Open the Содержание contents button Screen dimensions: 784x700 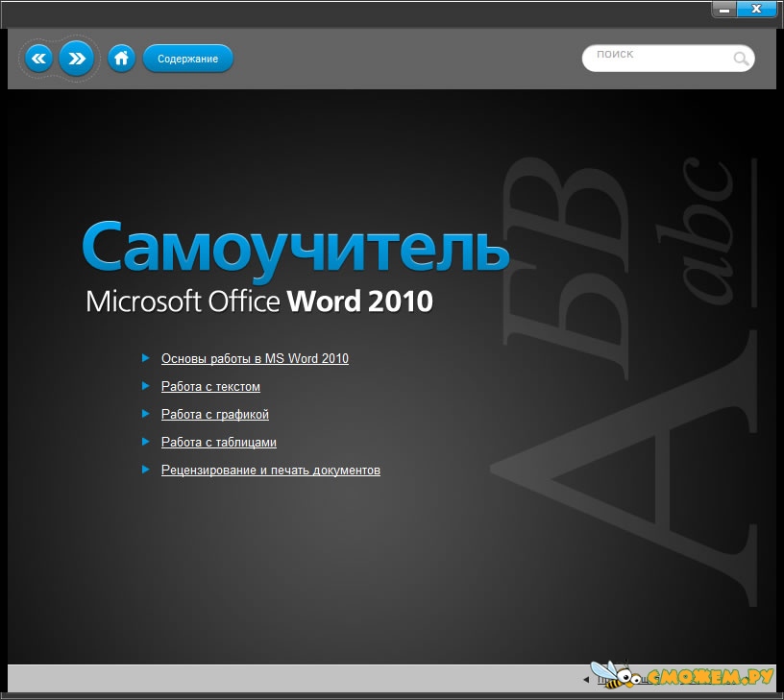[188, 59]
